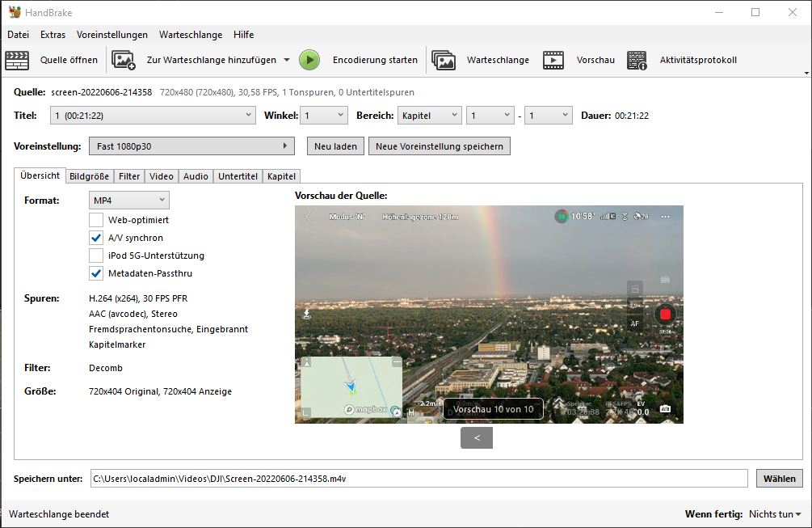
Task: Close the HandBrake window
Action: [793, 12]
